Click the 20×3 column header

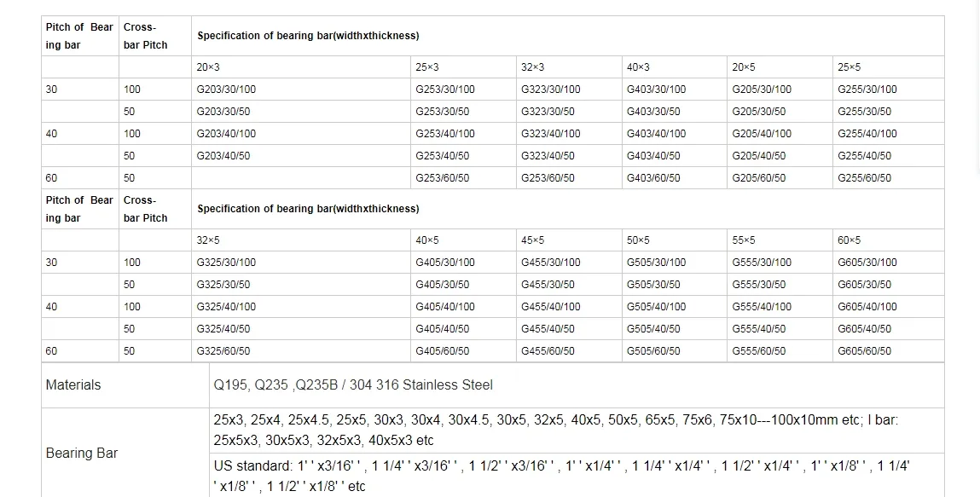pyautogui.click(x=208, y=67)
